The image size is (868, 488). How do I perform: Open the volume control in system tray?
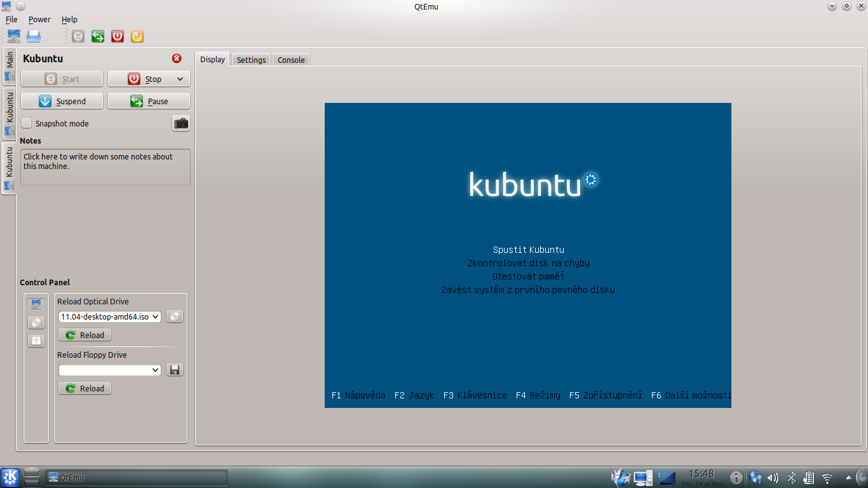[773, 478]
